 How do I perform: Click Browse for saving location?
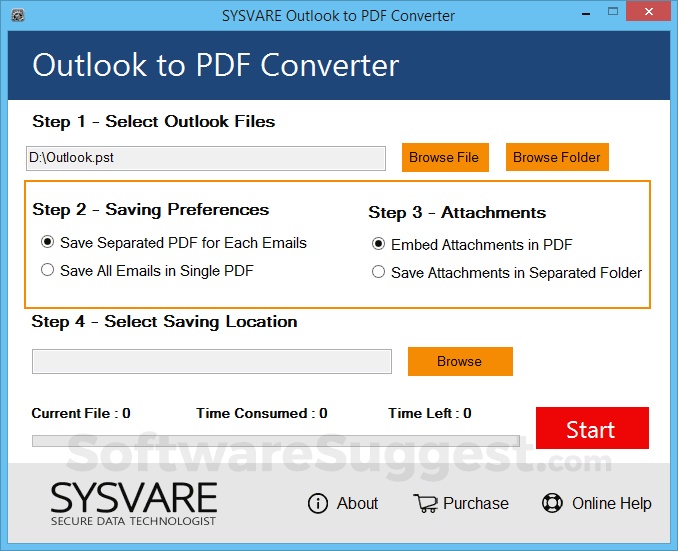460,361
